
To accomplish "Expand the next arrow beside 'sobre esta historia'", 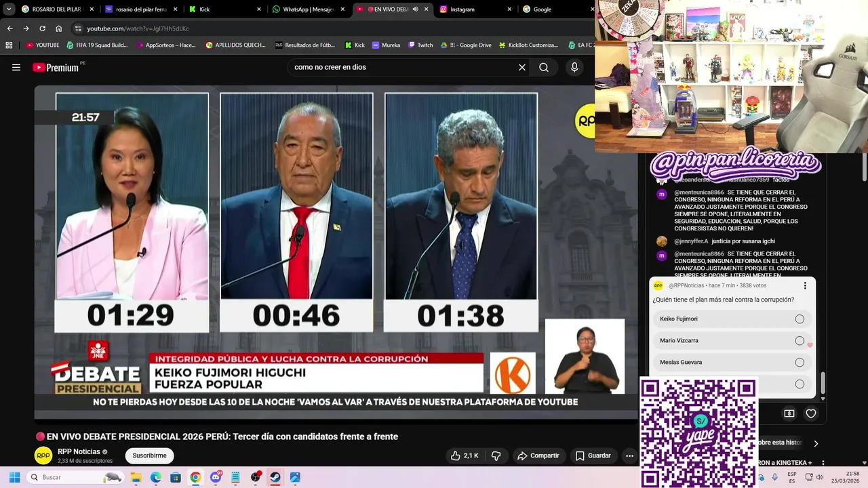I will pyautogui.click(x=816, y=443).
